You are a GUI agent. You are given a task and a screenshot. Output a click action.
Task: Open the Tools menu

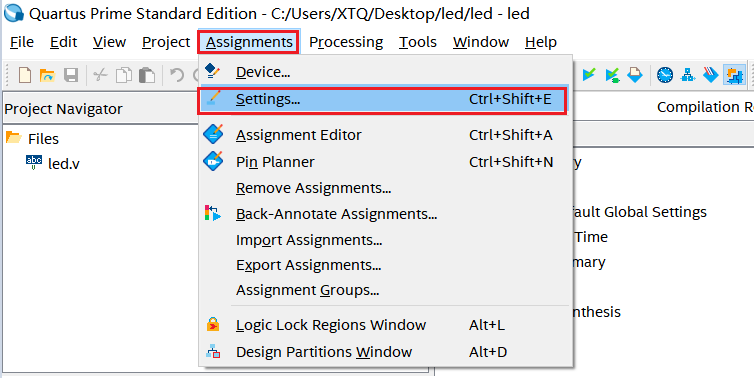tap(417, 42)
